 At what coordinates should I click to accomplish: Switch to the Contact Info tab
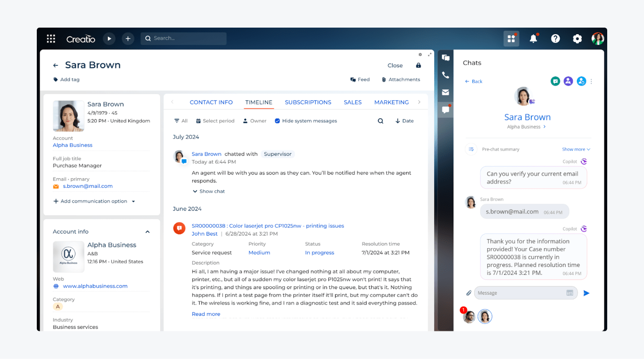coord(211,102)
